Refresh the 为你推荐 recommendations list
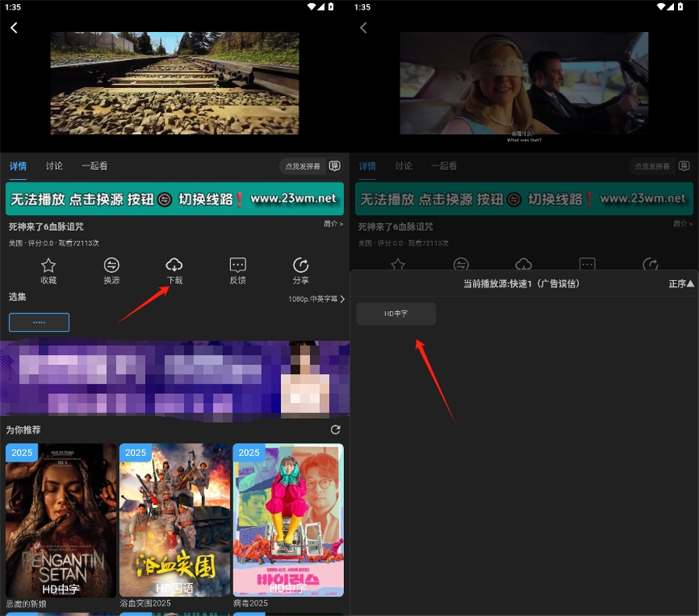Image resolution: width=699 pixels, height=616 pixels. (x=335, y=430)
